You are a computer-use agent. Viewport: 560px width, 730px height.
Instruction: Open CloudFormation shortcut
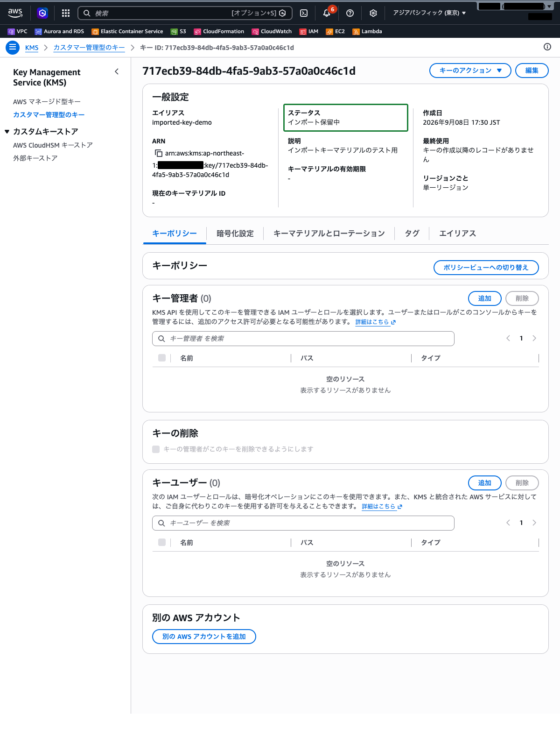click(219, 31)
